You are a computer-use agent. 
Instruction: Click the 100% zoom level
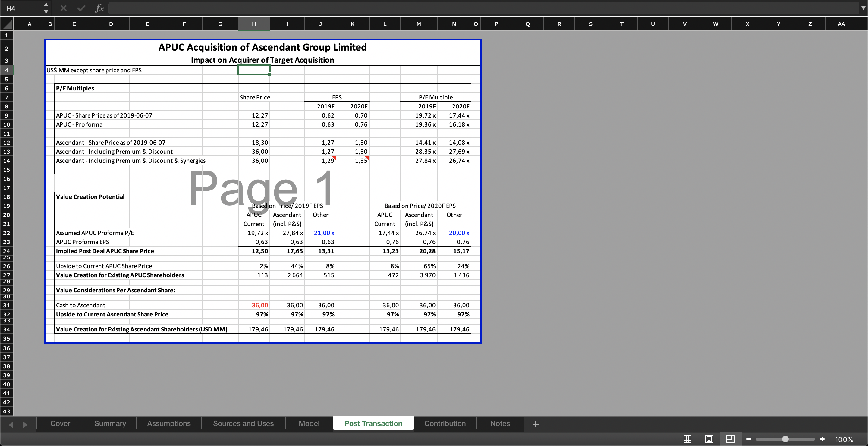(x=844, y=439)
